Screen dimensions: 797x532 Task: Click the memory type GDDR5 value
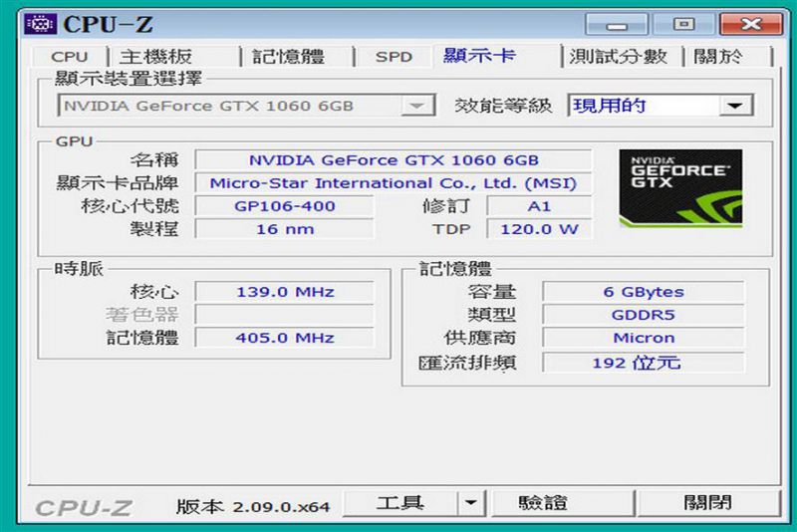644,315
